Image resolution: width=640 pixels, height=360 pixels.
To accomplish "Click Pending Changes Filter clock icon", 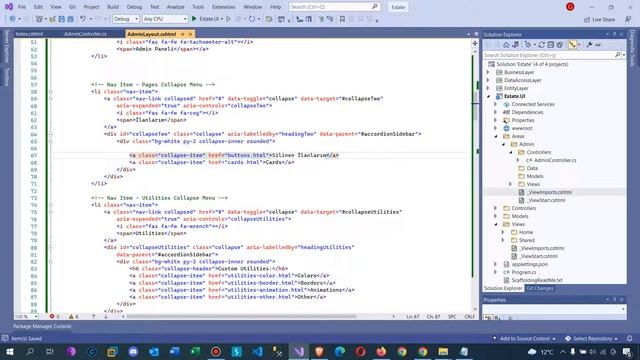I will pos(528,45).
